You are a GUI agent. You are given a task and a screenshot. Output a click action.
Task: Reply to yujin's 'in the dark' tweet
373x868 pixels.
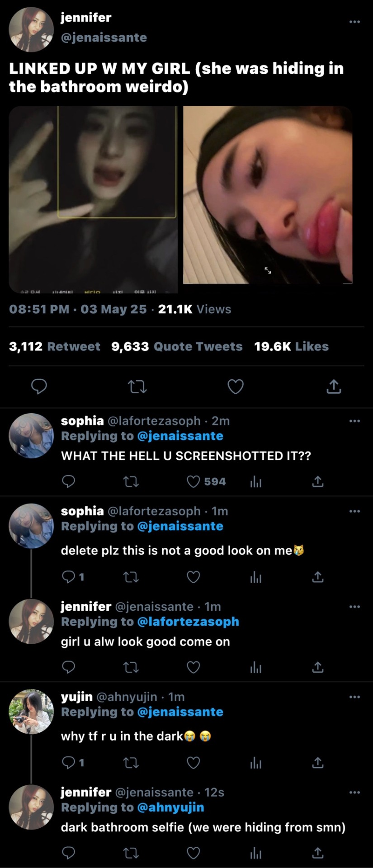pyautogui.click(x=68, y=763)
